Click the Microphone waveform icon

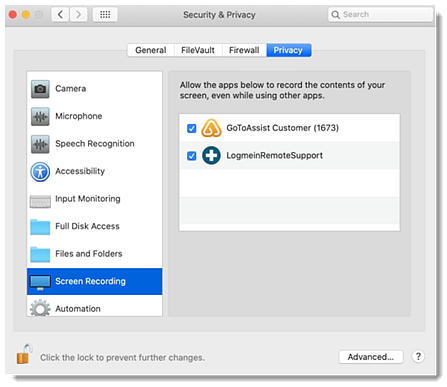40,116
